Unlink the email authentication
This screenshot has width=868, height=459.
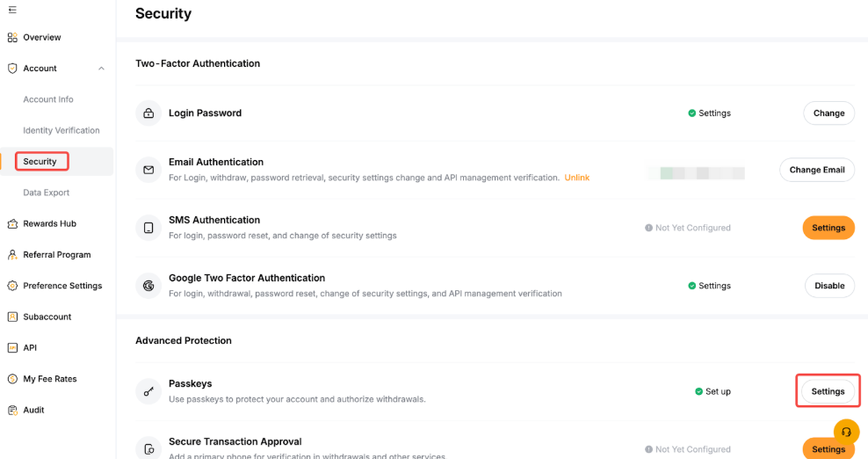(x=576, y=178)
